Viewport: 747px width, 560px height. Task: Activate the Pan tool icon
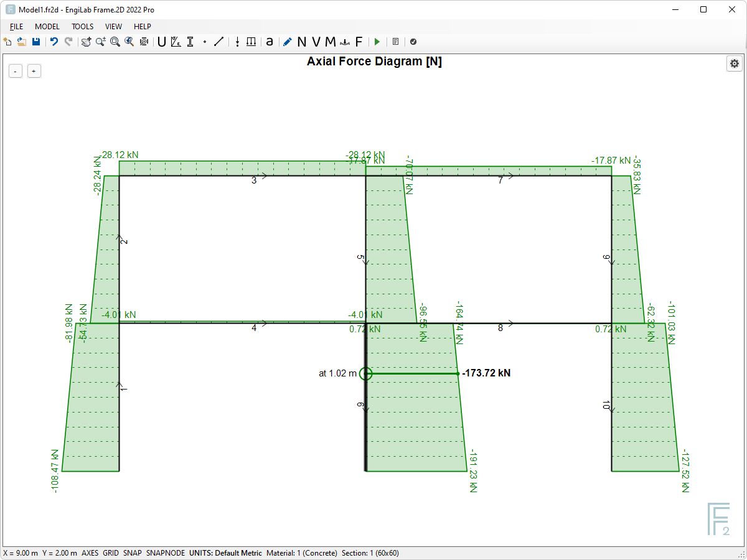click(85, 42)
